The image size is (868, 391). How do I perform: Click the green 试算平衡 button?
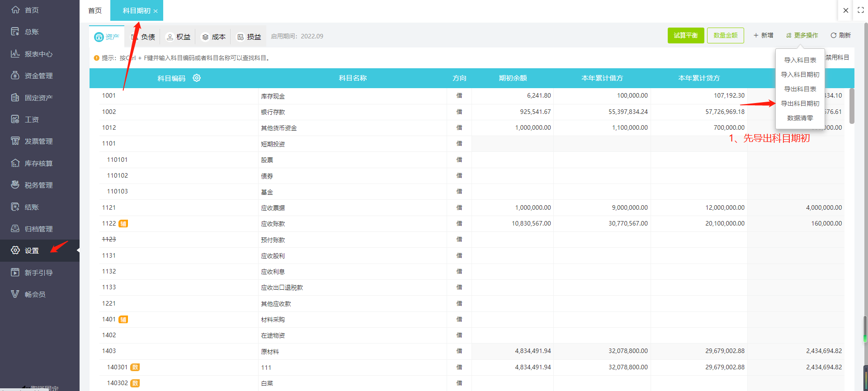pos(685,35)
